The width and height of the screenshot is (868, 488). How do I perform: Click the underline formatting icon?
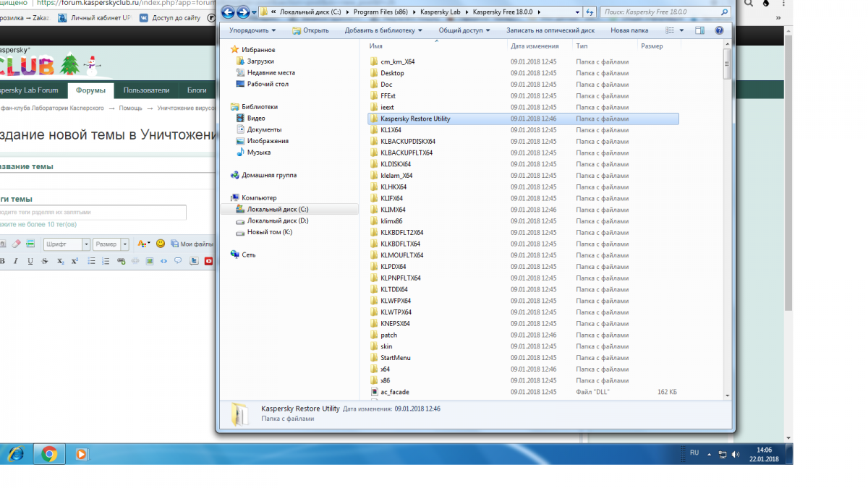click(30, 261)
